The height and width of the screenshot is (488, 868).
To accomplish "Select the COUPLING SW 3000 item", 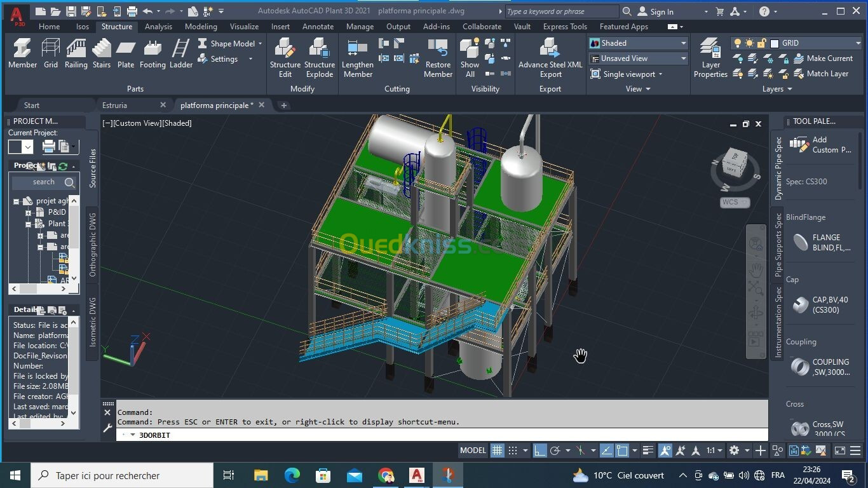I will tap(820, 367).
